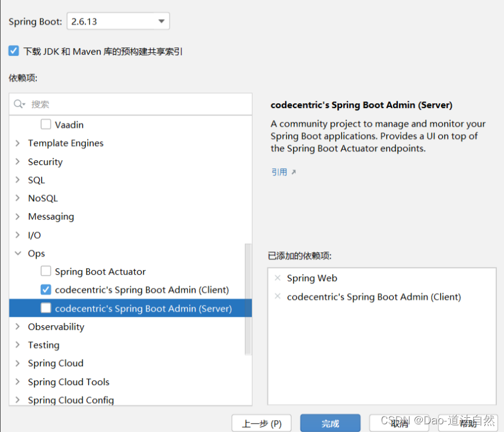Screen dimensions: 504x432
Task: Select the Template Engines label text
Action: (x=66, y=143)
